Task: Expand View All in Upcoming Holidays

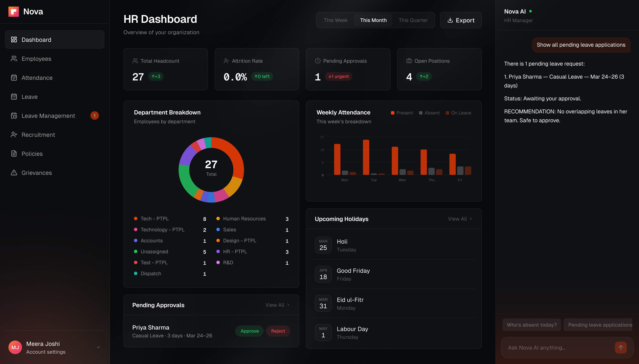Action: tap(460, 219)
